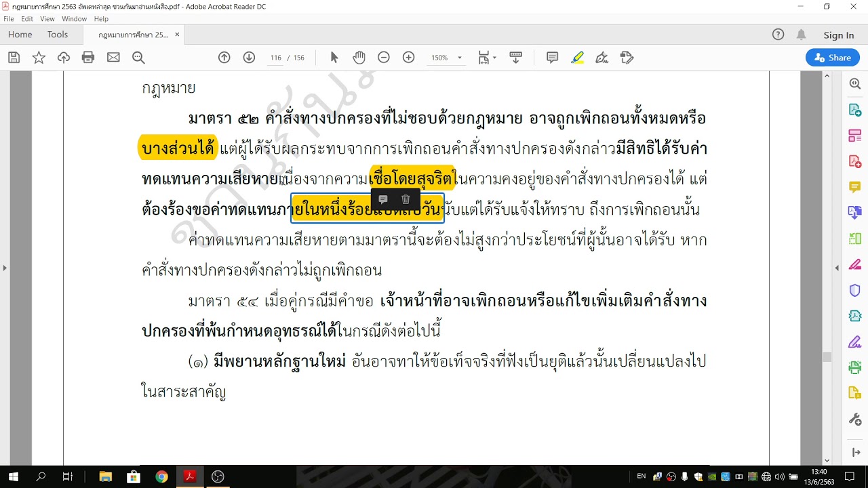Screen dimensions: 868x488
Task: Click the stamp and edit toolbar icon
Action: pos(627,58)
